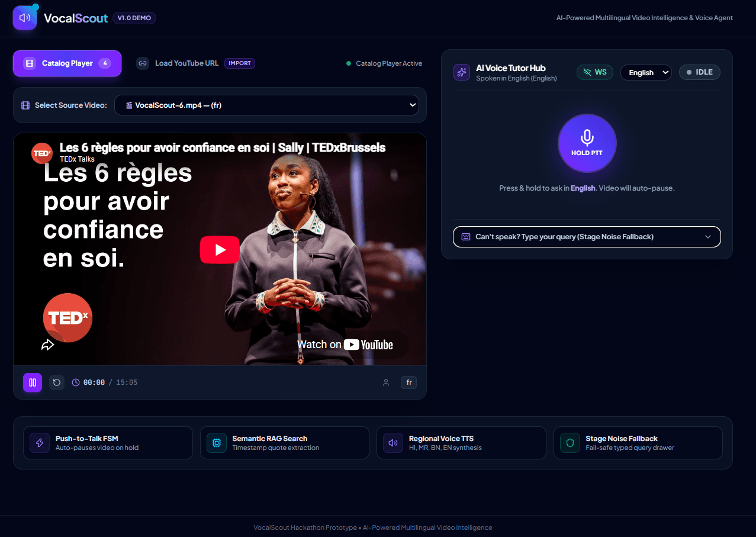Click the Catalog Player count badge 4
This screenshot has height=537, width=756.
[x=105, y=63]
